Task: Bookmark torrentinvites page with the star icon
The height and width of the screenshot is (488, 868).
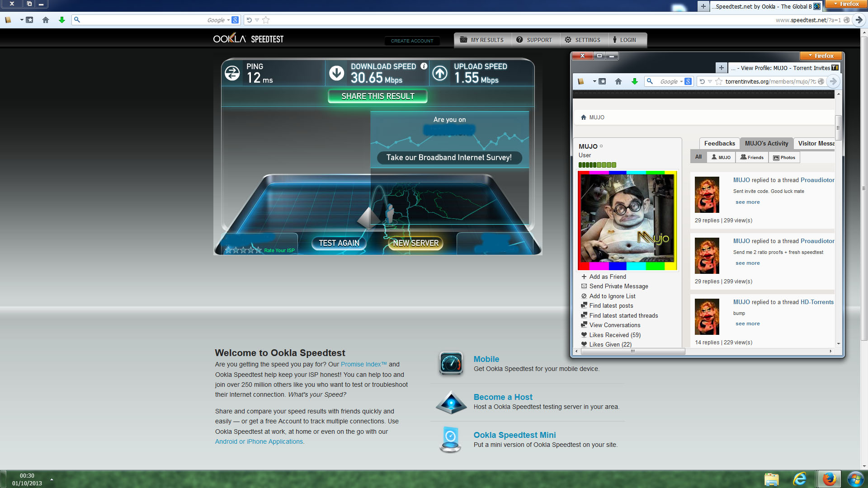Action: pos(719,81)
